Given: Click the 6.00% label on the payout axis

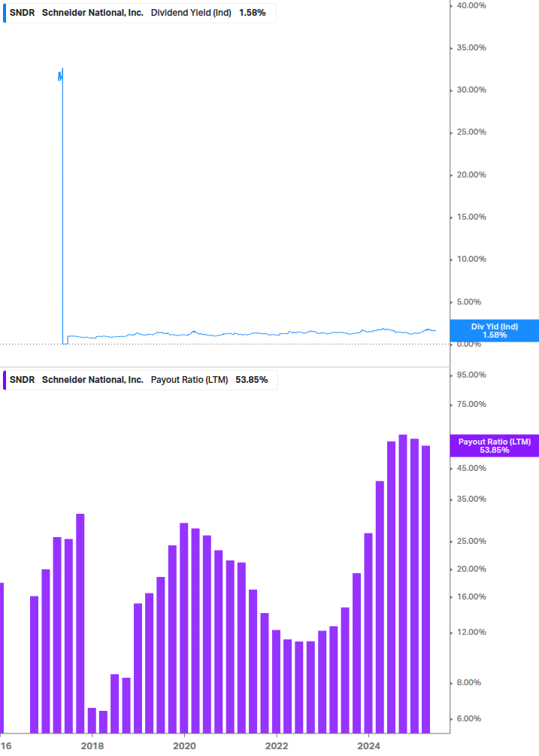Looking at the screenshot, I should (469, 718).
